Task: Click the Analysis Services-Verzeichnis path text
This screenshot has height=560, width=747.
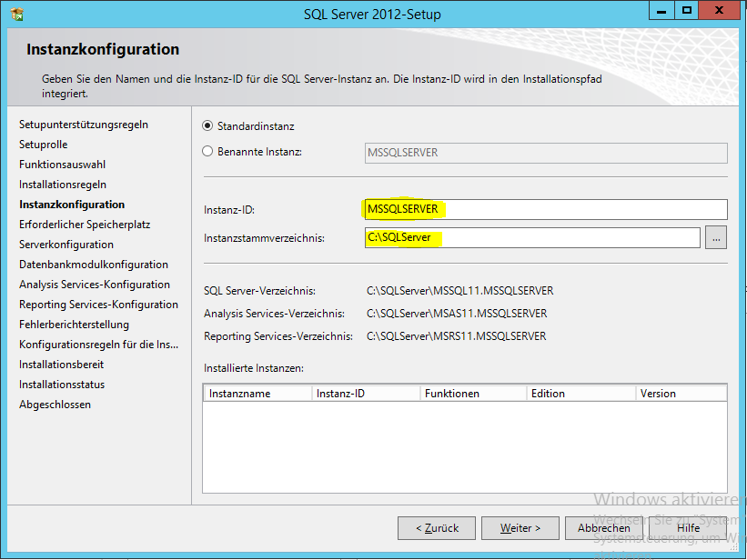Action: (x=457, y=314)
